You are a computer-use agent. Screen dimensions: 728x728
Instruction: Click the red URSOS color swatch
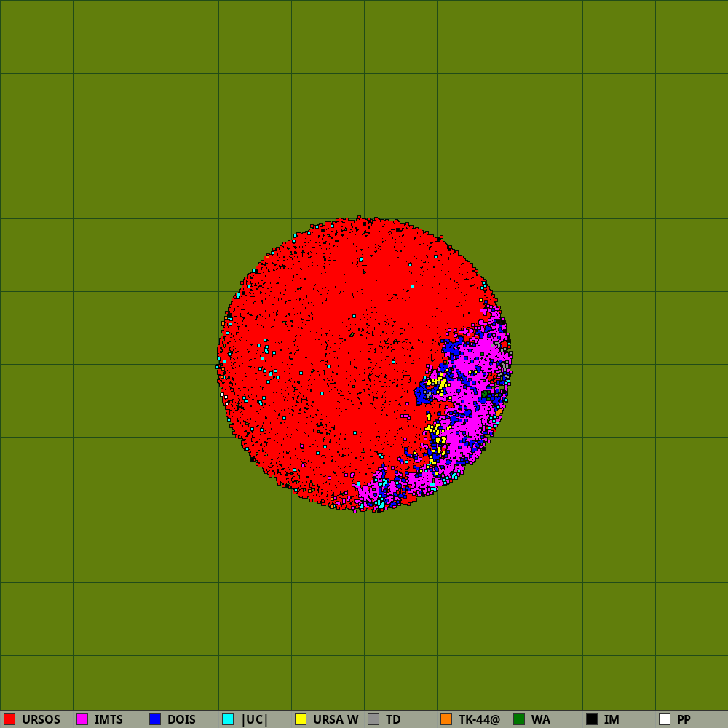tap(9, 719)
